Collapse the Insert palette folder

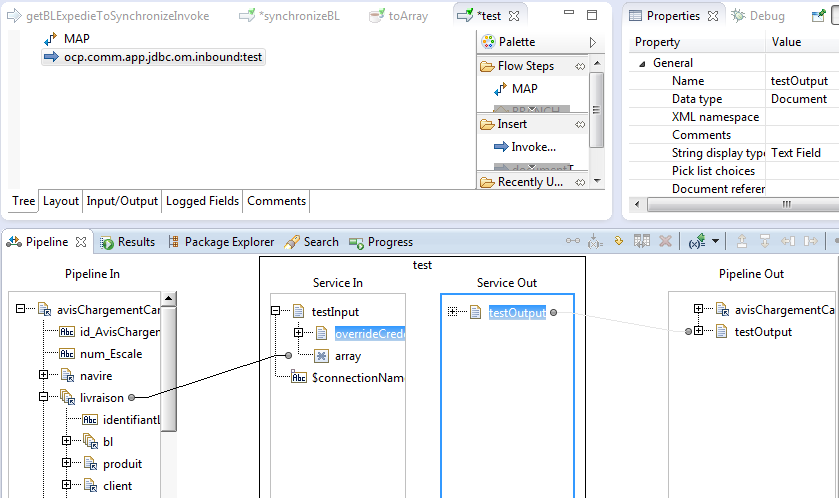tap(504, 124)
